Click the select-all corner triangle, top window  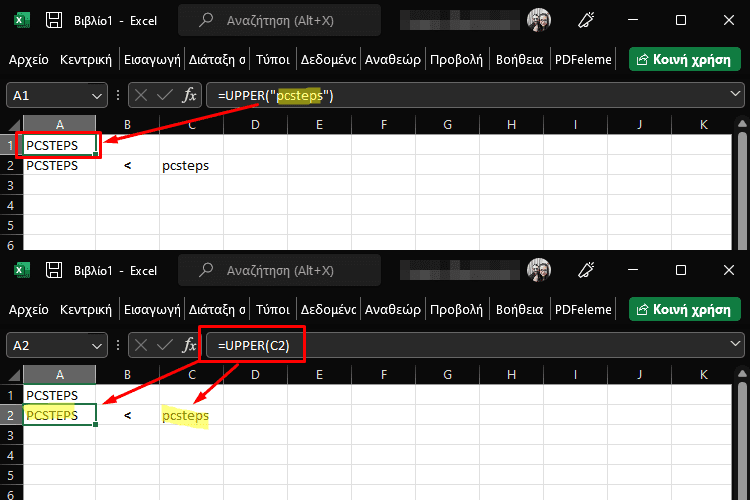pyautogui.click(x=14, y=125)
